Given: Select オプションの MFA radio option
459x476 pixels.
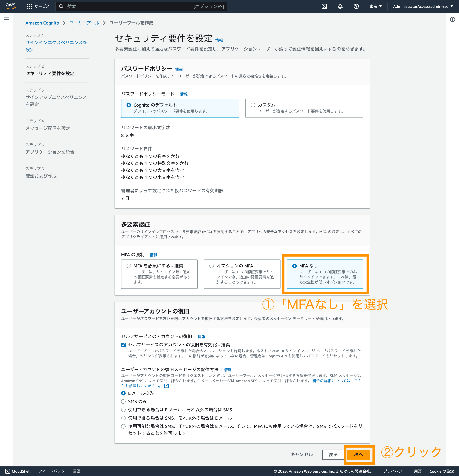Looking at the screenshot, I should tap(211, 266).
